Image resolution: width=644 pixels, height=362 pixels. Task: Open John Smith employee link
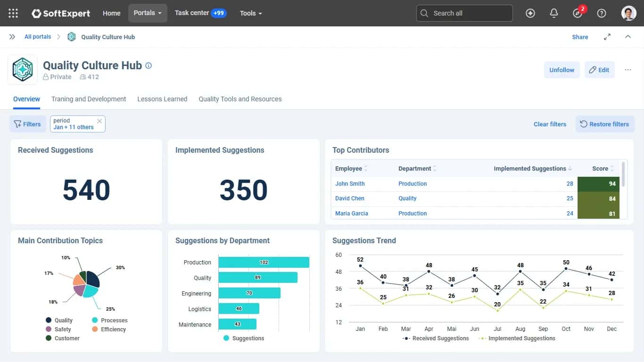click(x=350, y=184)
